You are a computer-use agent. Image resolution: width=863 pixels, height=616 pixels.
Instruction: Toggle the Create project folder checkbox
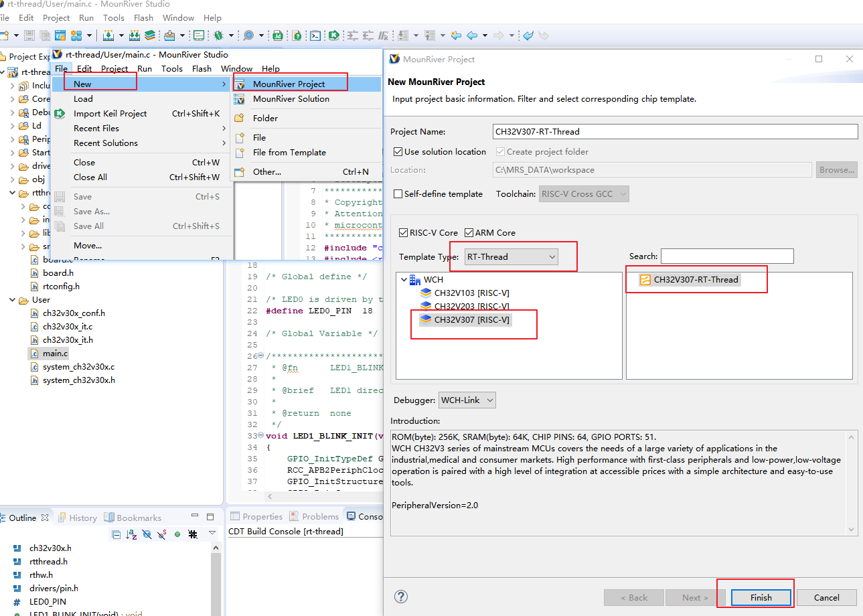500,152
